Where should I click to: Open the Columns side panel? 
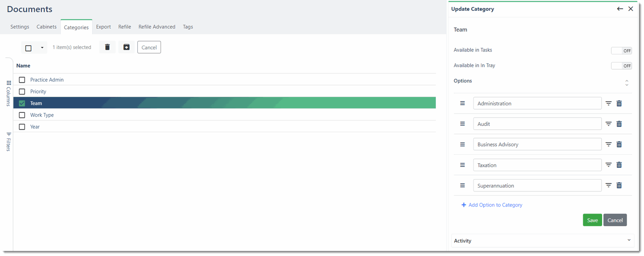(x=8, y=92)
